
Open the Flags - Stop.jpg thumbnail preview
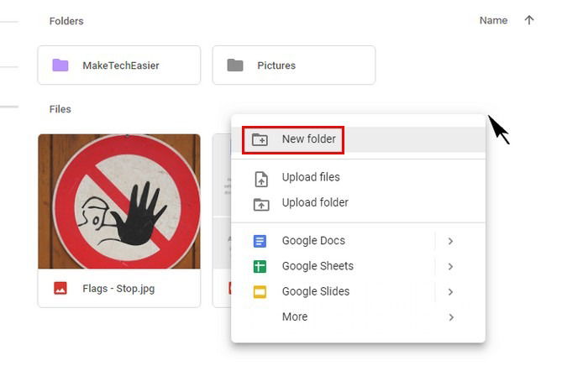click(x=119, y=201)
